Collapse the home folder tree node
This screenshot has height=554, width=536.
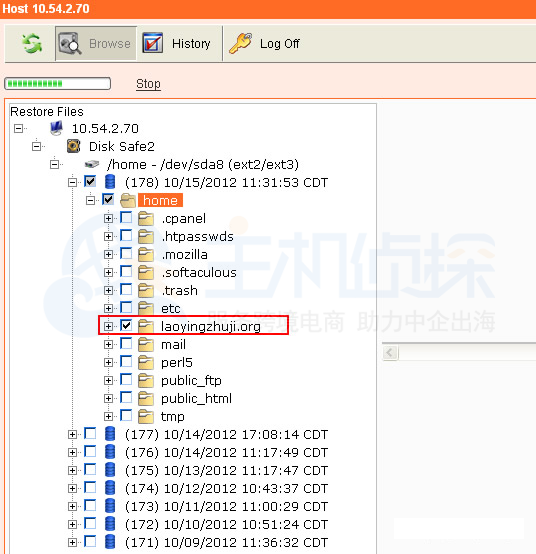(x=90, y=200)
